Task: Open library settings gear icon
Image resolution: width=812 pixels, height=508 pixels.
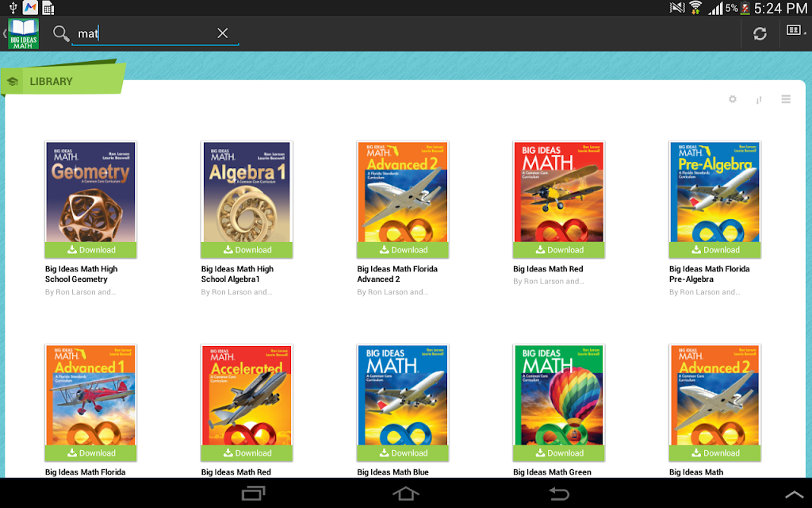Action: pos(732,99)
